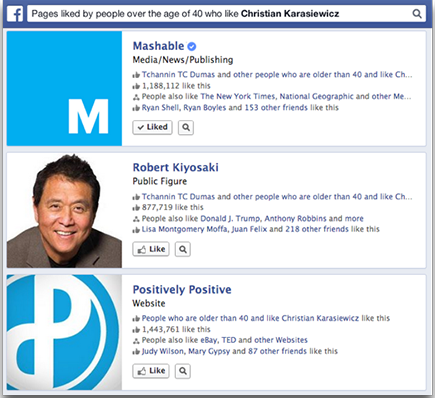Screen dimensions: 435x398
Task: Toggle the Liked button on Mashable
Action: pos(152,127)
